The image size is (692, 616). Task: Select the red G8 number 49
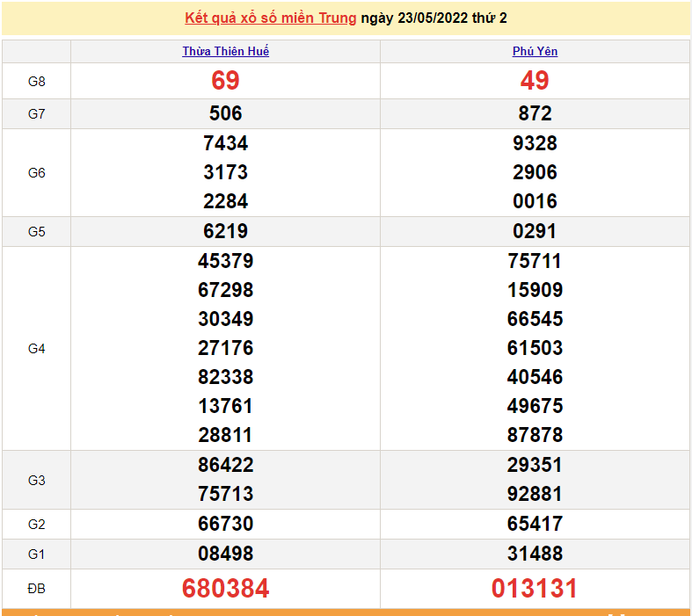(535, 81)
